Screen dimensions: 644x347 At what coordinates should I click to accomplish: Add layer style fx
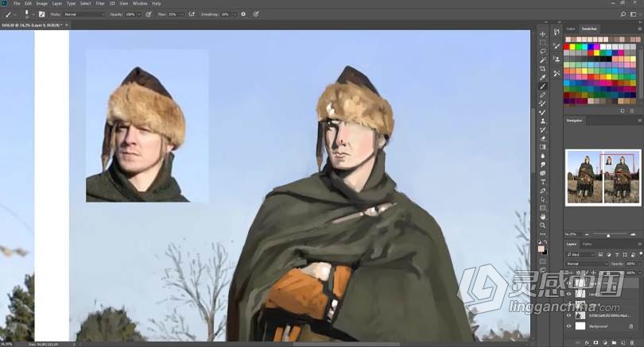pyautogui.click(x=587, y=342)
